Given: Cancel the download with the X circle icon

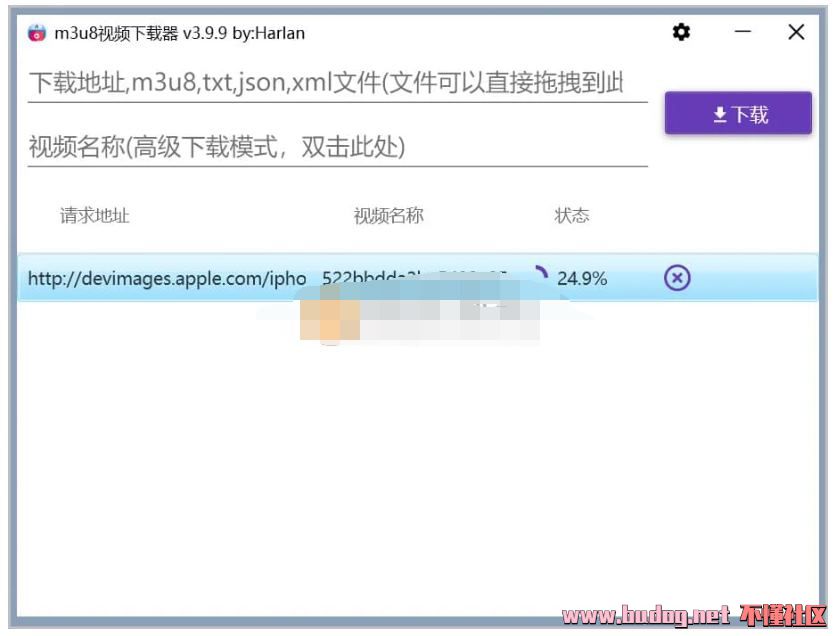Looking at the screenshot, I should pos(677,278).
